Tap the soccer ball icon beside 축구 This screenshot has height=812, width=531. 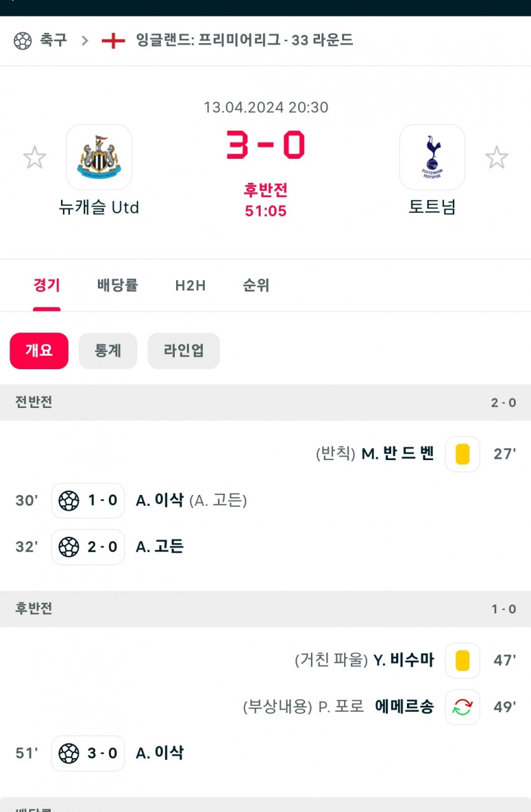click(22, 41)
